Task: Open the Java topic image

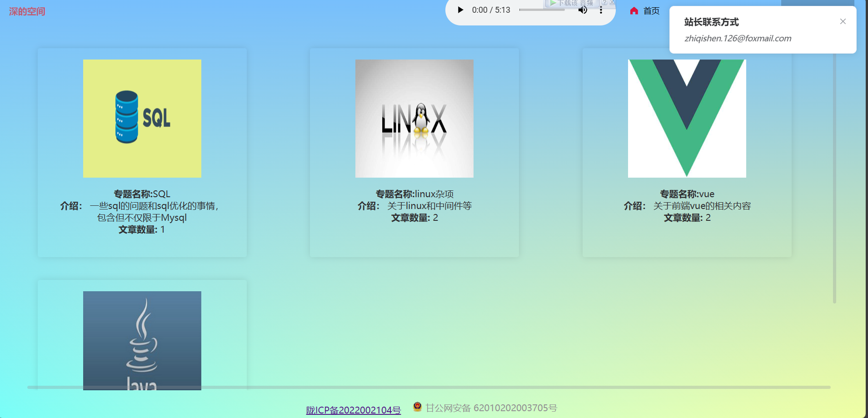Action: tap(142, 340)
